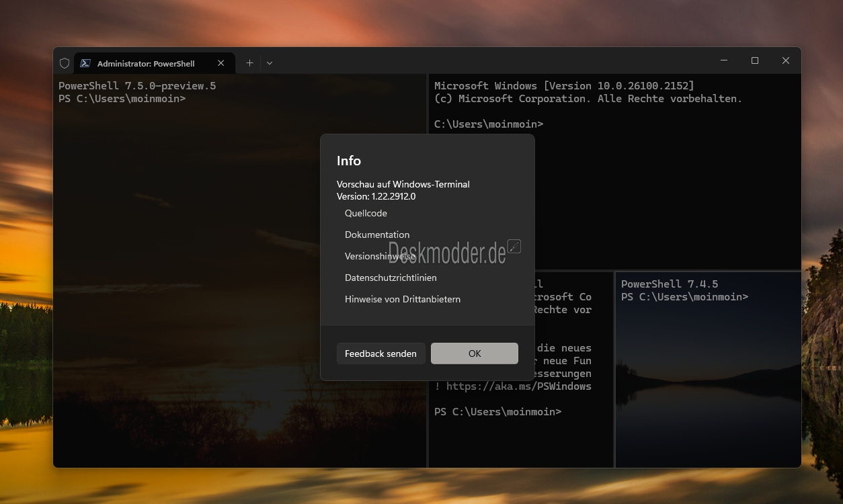Click the admin shield icon in title bar

pyautogui.click(x=65, y=63)
